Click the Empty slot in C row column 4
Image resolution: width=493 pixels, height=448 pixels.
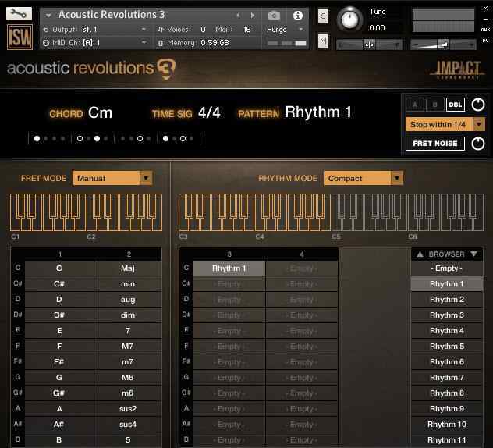click(x=302, y=268)
